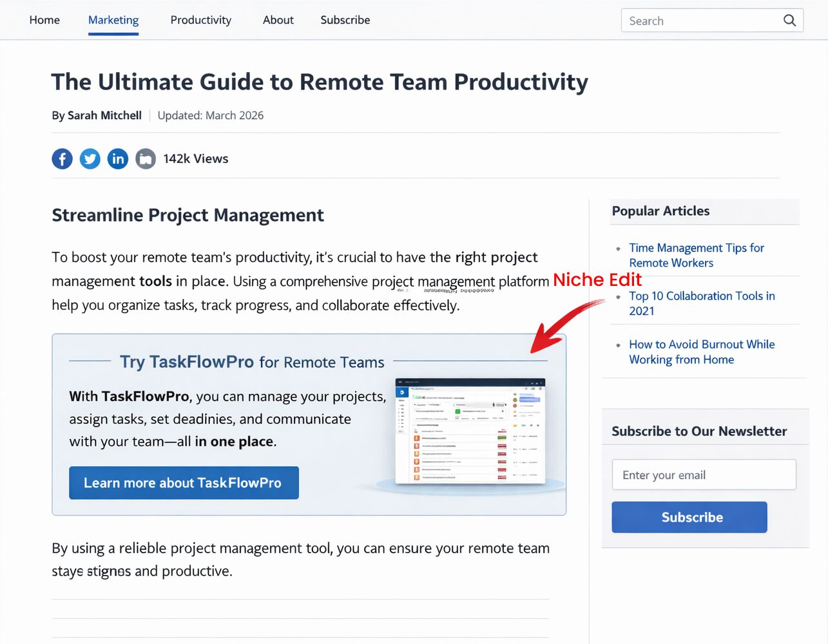This screenshot has height=644, width=828.
Task: Click inside the Search box
Action: 696,20
